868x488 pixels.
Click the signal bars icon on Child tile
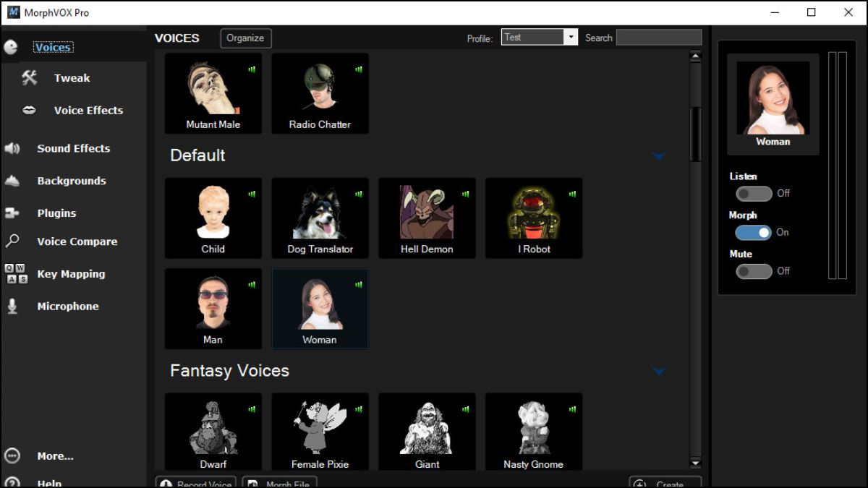[252, 194]
